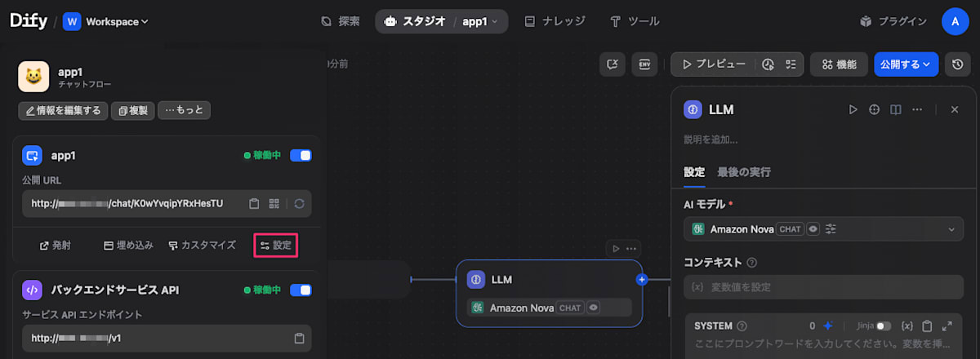Click the backend service API code icon
This screenshot has width=980, height=359.
pos(32,290)
